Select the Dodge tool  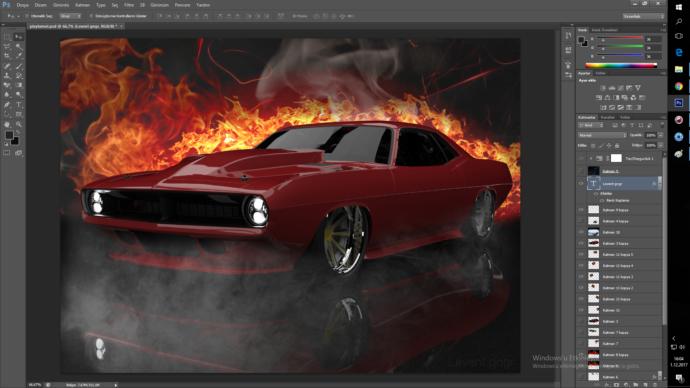(18, 95)
